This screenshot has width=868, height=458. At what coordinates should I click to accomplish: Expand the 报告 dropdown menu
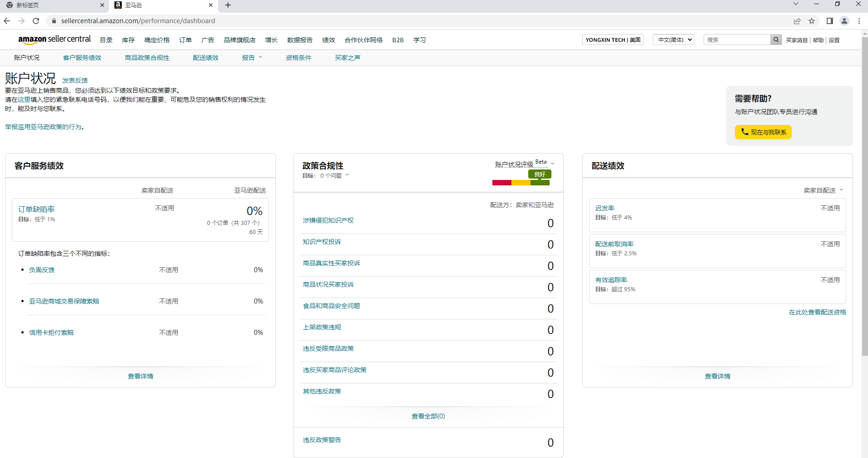click(x=252, y=57)
